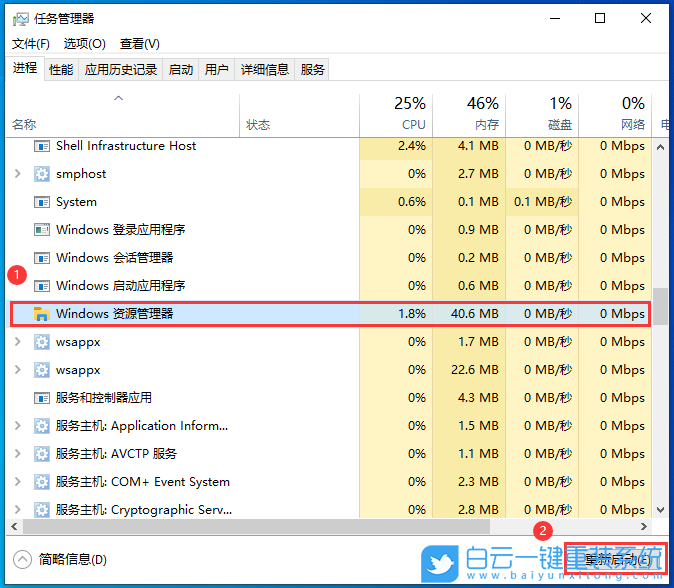
Task: Click horizontal scrollbar right arrow
Action: (644, 527)
